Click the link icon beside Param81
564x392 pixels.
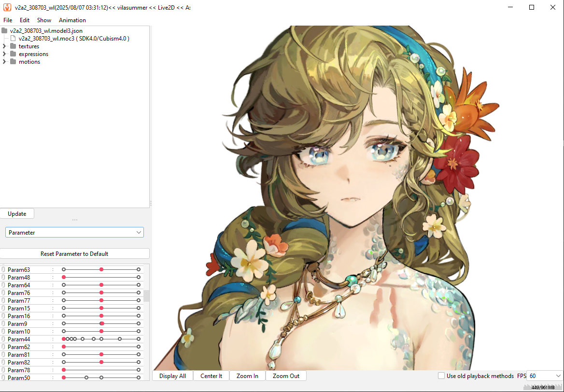[3, 355]
